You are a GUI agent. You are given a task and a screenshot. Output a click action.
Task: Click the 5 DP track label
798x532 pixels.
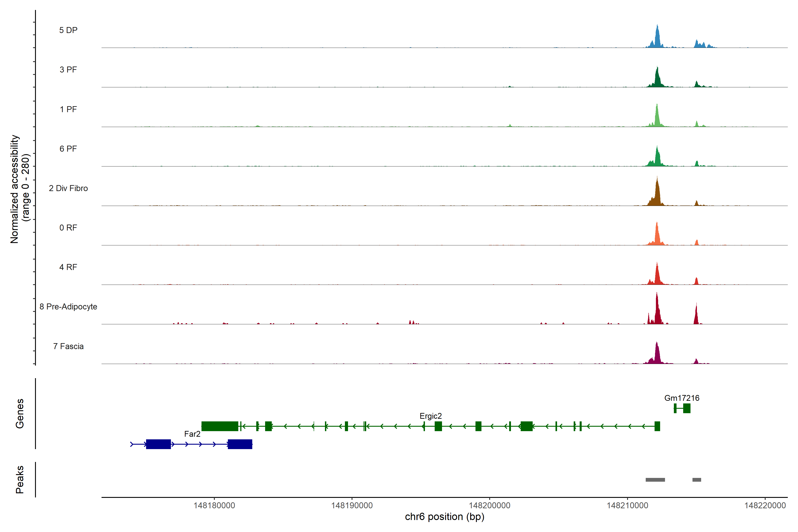click(68, 30)
